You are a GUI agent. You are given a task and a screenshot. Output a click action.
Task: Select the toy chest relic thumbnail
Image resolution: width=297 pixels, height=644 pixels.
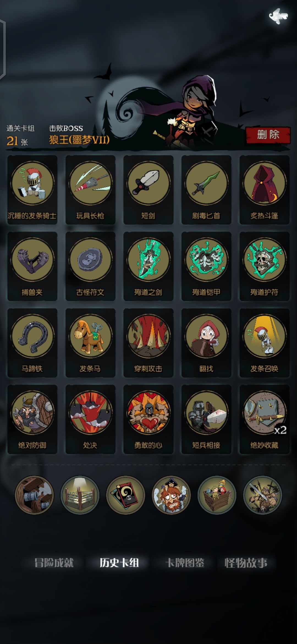(x=217, y=495)
